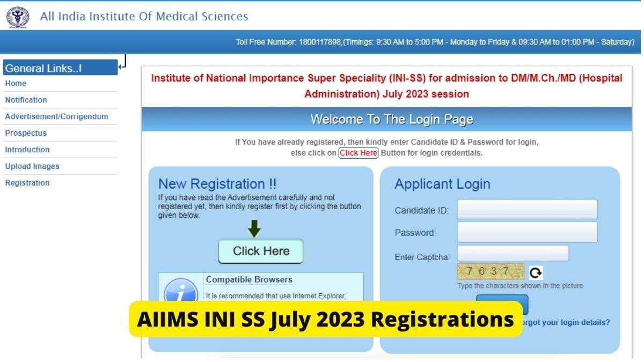Open the Introduction link
Screen dimensions: 644x362
point(27,150)
